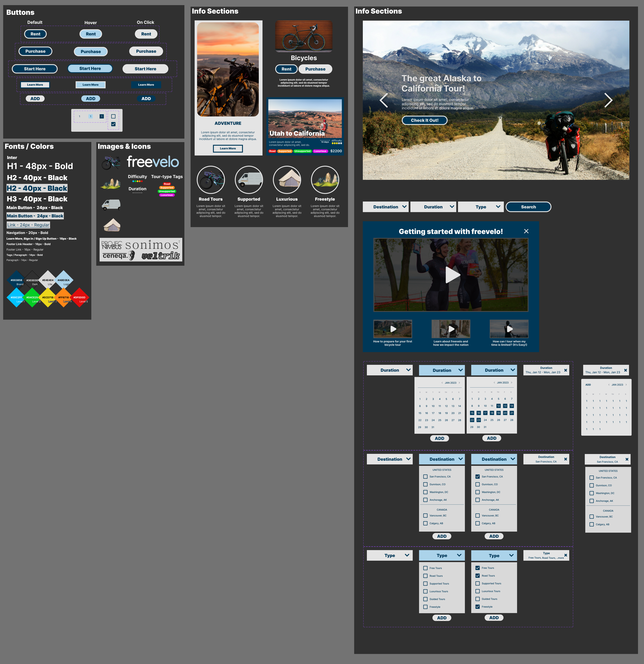Open the Utah to California tour card image
644x664 pixels.
point(305,118)
